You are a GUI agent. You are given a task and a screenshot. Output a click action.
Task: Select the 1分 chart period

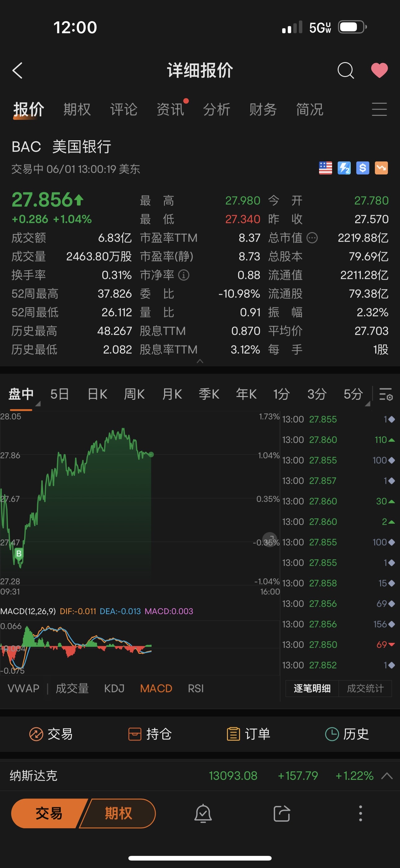tap(282, 394)
